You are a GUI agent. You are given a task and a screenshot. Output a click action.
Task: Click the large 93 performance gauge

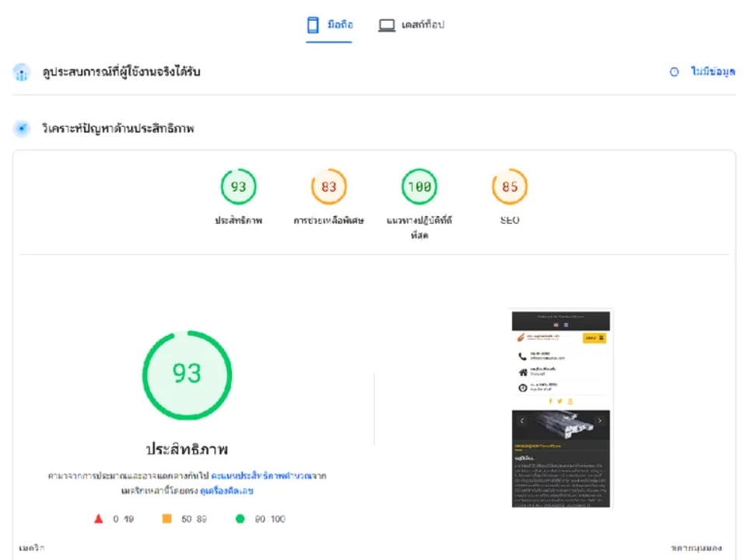coord(188,375)
